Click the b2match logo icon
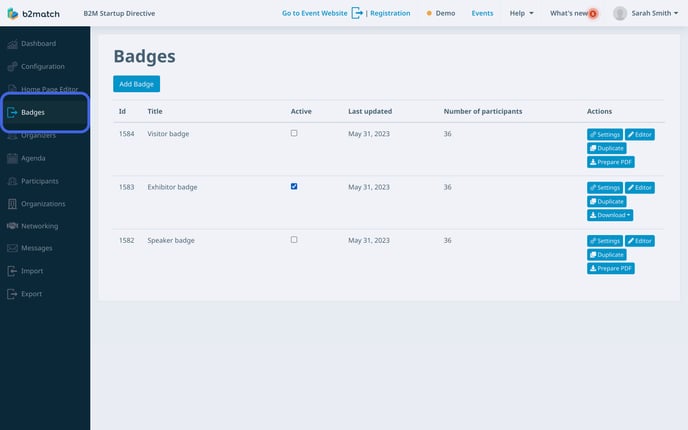 click(13, 14)
